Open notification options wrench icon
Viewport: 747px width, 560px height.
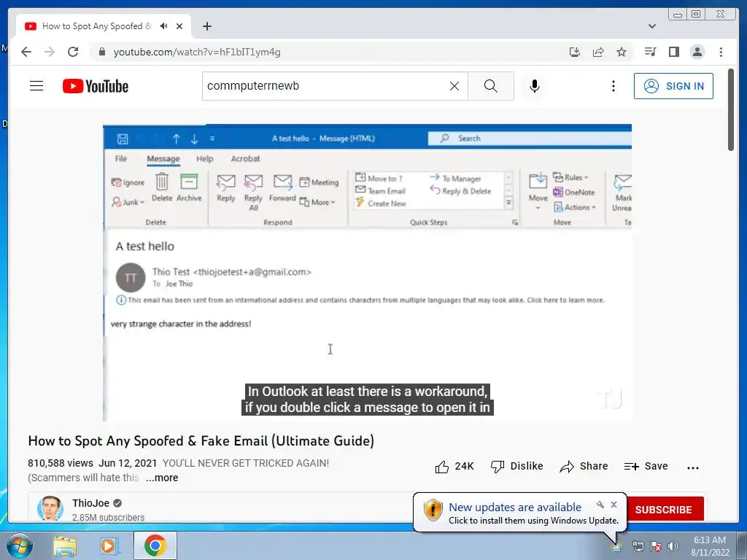(600, 505)
